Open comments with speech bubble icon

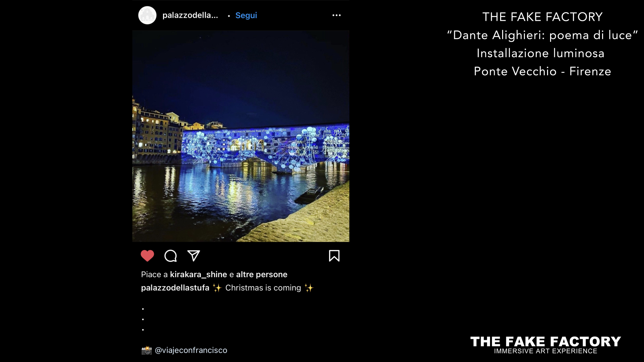(171, 256)
